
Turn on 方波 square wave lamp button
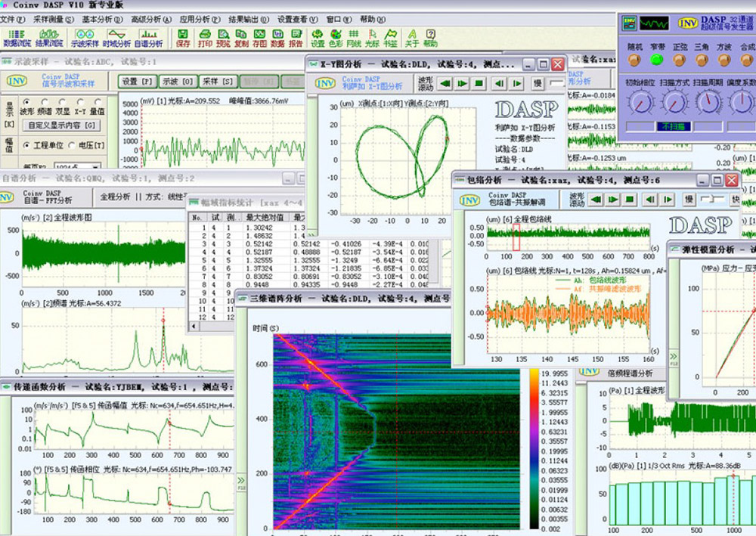pyautogui.click(x=724, y=60)
